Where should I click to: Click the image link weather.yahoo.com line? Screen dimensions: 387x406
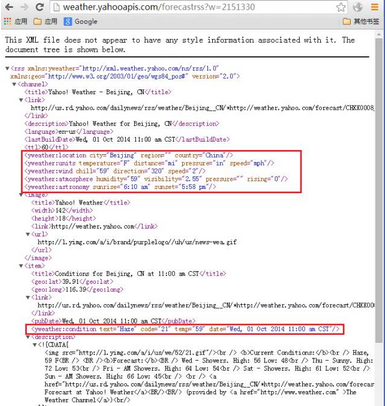click(94, 227)
